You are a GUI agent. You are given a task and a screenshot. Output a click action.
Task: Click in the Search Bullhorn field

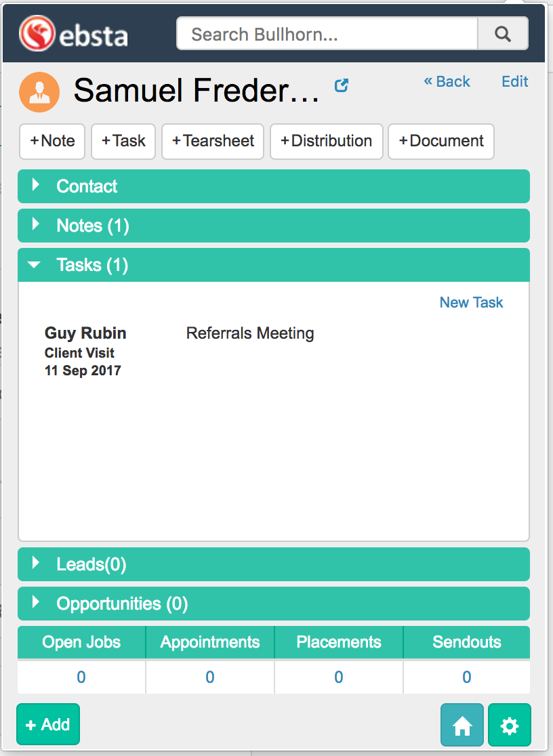(327, 34)
